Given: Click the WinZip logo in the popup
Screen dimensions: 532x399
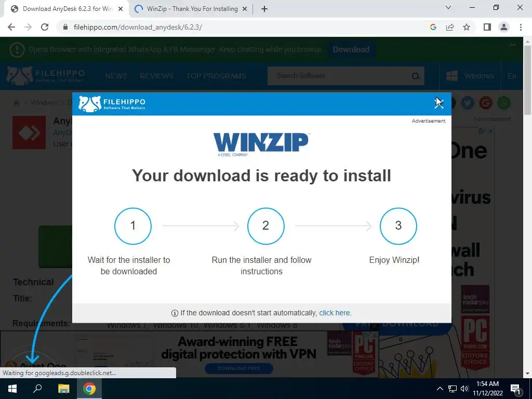Looking at the screenshot, I should pyautogui.click(x=262, y=144).
